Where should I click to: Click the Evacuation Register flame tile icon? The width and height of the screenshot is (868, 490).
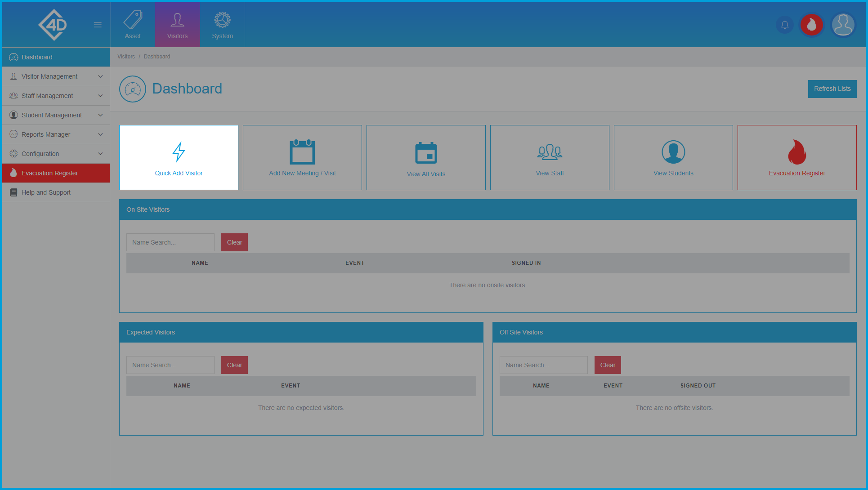(x=797, y=152)
